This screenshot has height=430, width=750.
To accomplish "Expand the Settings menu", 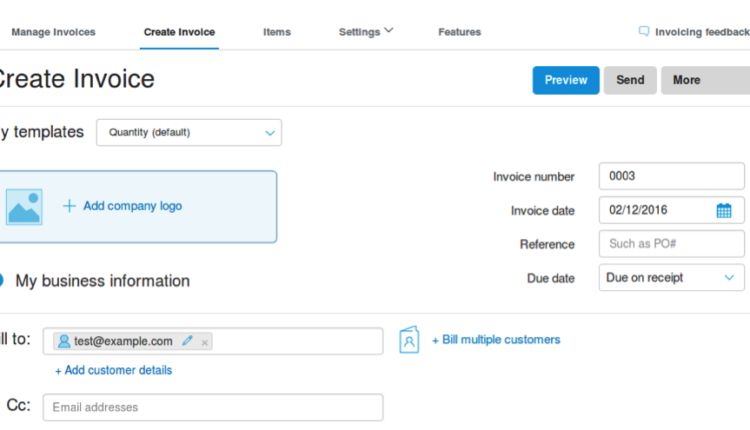I will coord(366,32).
